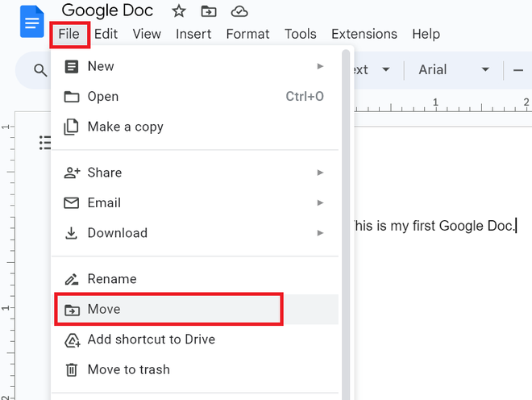The width and height of the screenshot is (532, 400).
Task: Expand the Download submenu
Action: click(196, 233)
